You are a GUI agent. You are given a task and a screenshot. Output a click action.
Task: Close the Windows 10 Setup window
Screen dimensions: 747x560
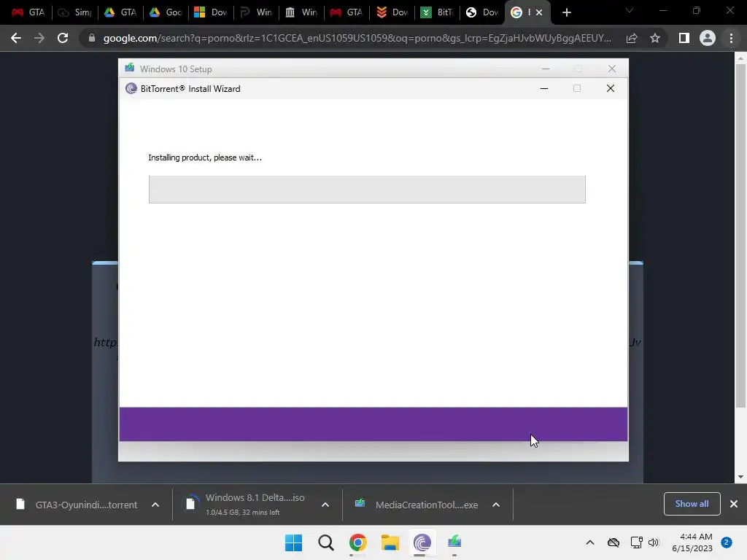point(612,69)
